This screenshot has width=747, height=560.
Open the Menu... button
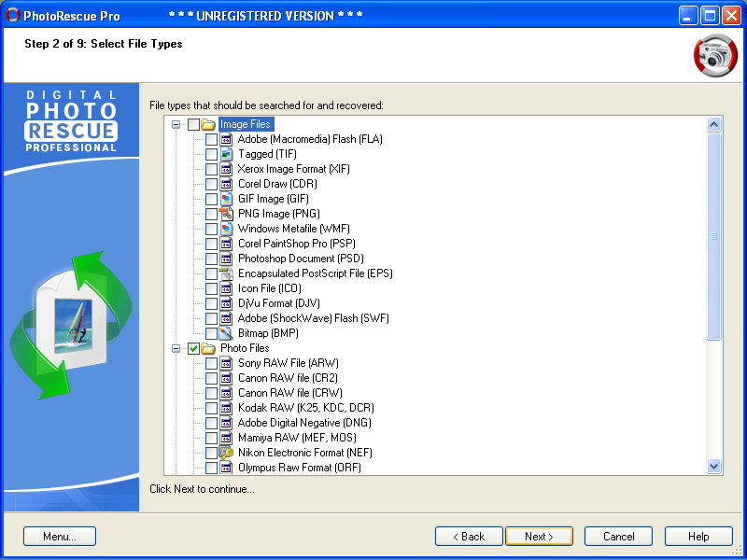tap(60, 536)
